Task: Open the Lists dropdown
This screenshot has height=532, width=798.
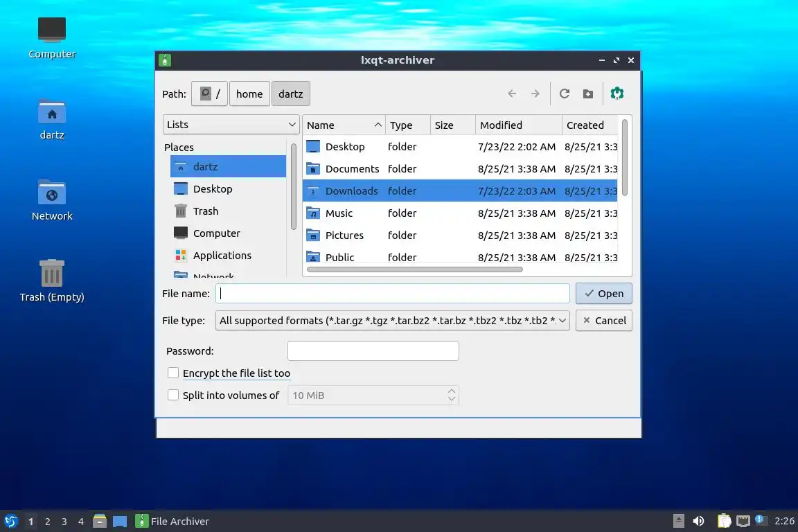Action: pos(231,125)
